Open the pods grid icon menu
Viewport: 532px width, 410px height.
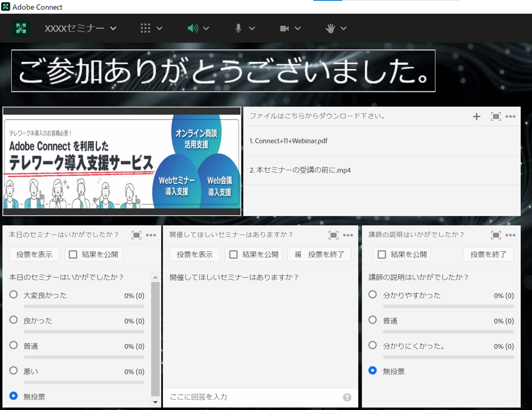tap(146, 28)
